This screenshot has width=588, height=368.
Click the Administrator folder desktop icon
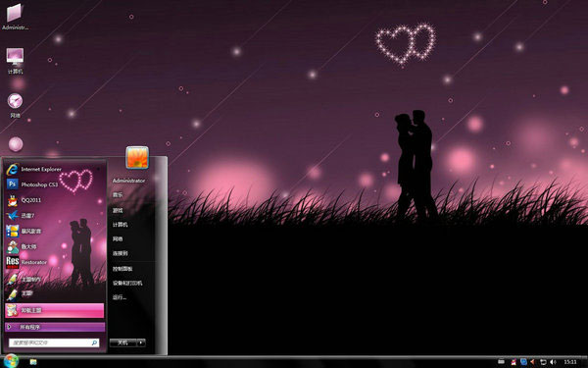tap(15, 17)
